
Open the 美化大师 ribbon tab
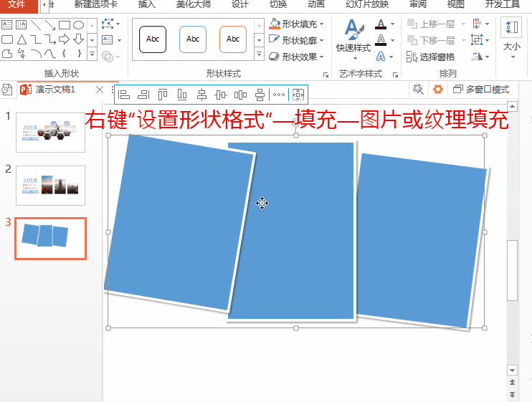click(x=194, y=4)
